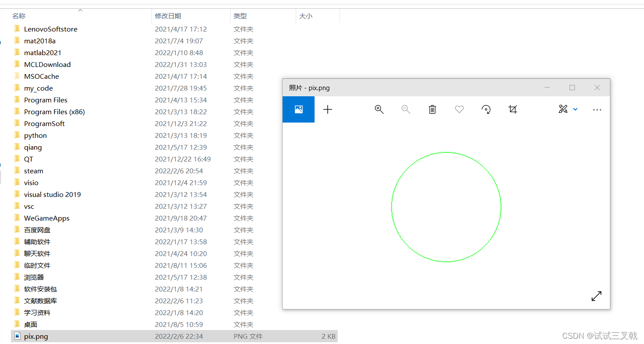This screenshot has height=344, width=644.
Task: Open the my_code folder
Action: (39, 88)
